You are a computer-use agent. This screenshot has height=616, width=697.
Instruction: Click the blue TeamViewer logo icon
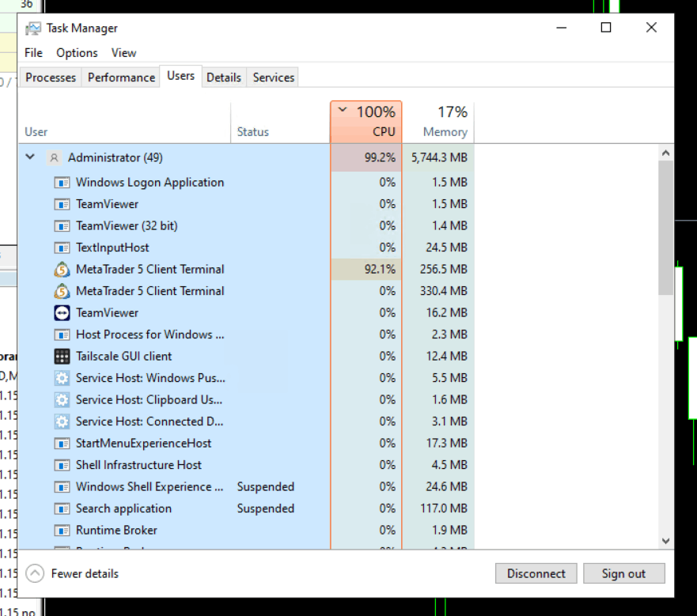click(x=62, y=313)
